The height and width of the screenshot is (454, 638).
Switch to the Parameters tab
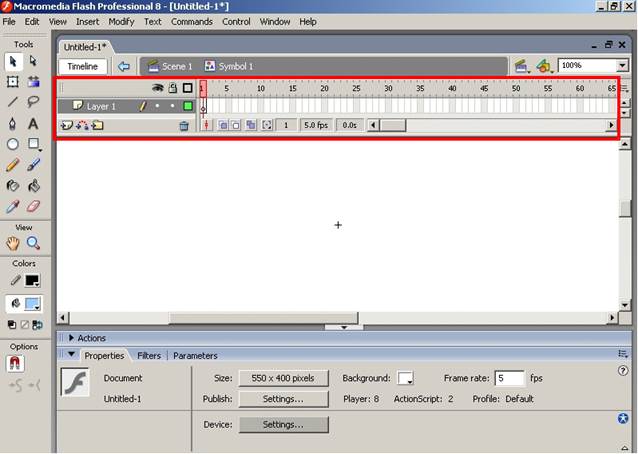195,356
